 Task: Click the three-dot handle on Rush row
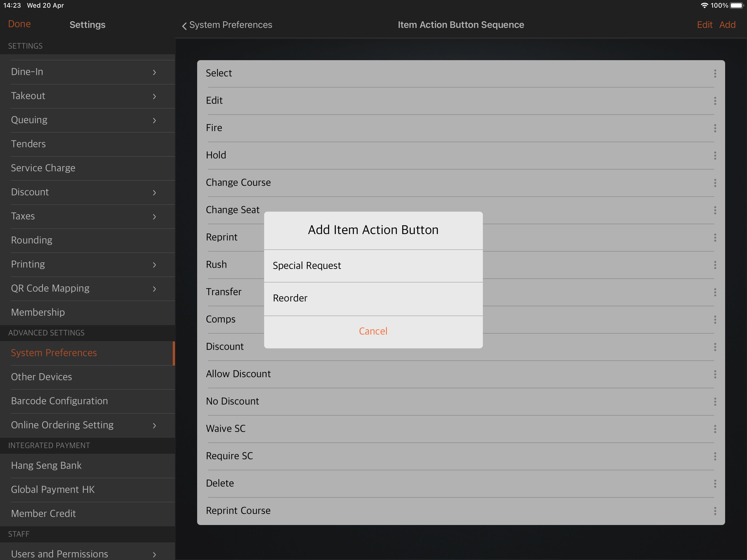pos(715,265)
